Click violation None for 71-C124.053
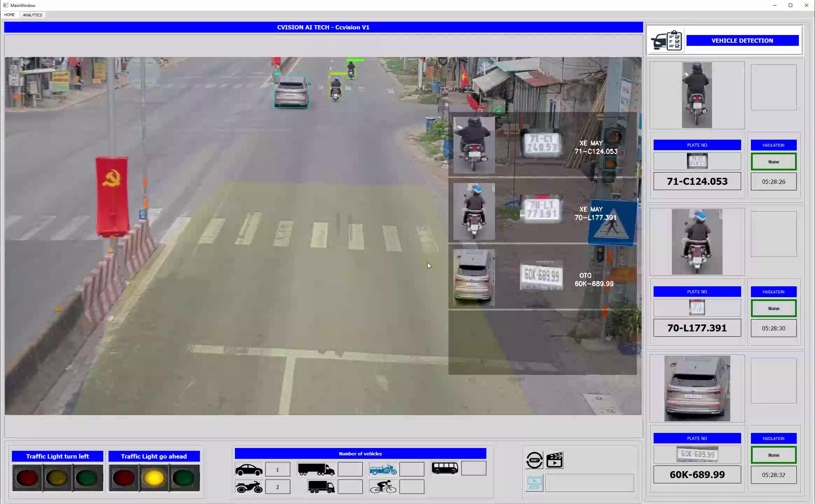The width and height of the screenshot is (815, 504). tap(774, 162)
